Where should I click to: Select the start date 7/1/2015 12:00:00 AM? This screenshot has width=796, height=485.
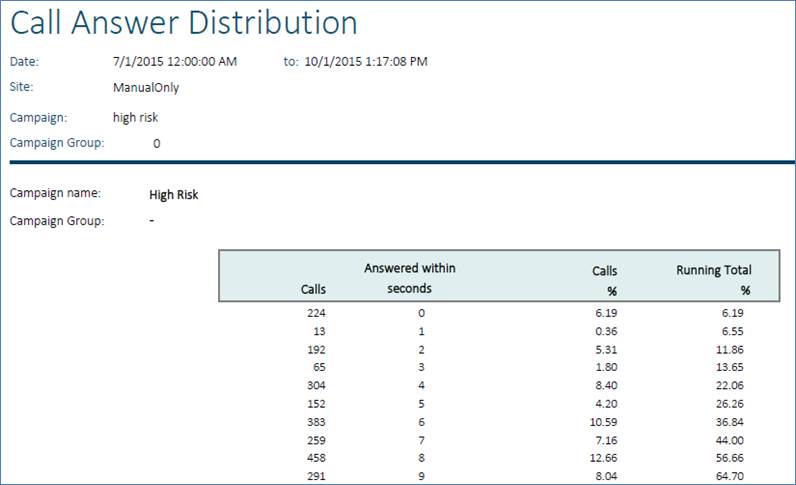(x=175, y=62)
